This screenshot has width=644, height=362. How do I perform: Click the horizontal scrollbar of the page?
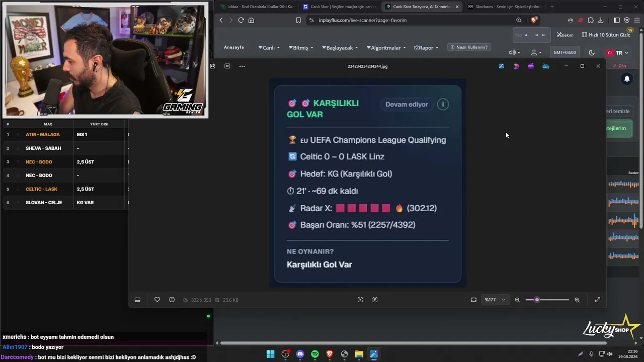point(413,343)
